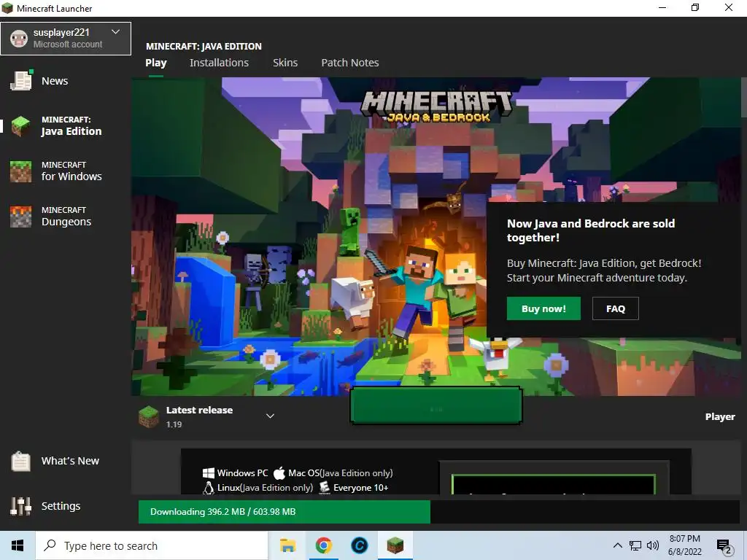This screenshot has width=747, height=560.
Task: Click the FAQ button
Action: point(616,308)
